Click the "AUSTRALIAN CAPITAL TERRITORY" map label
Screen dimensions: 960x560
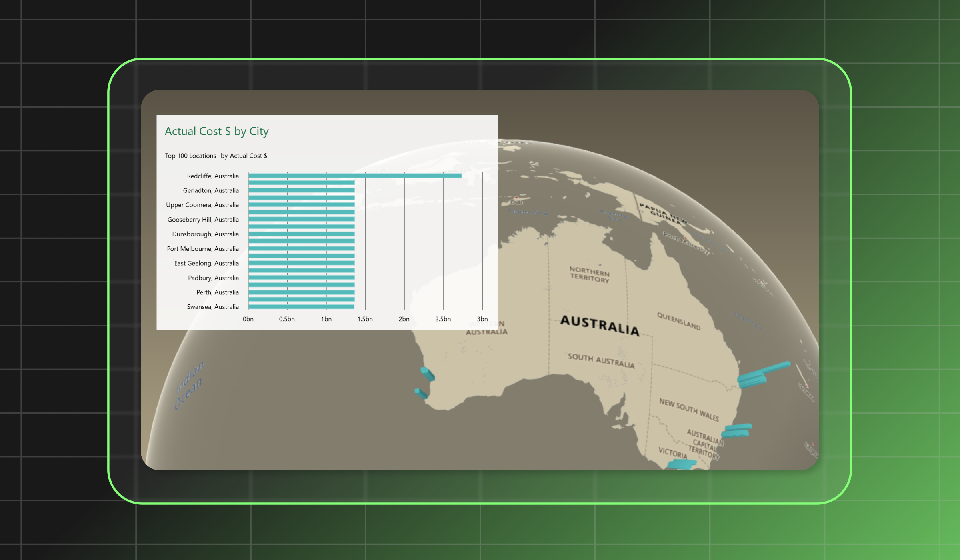(x=705, y=444)
